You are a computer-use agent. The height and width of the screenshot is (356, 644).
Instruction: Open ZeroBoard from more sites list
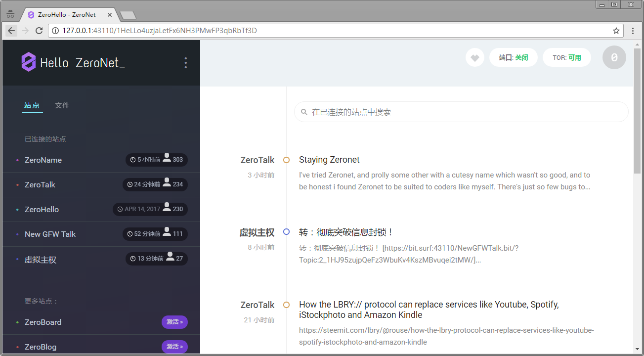click(43, 322)
